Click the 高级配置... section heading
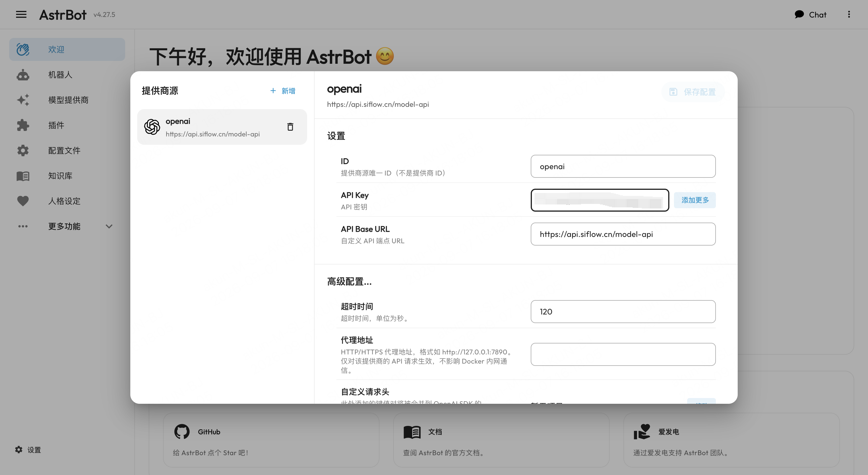This screenshot has width=868, height=475. tap(349, 281)
